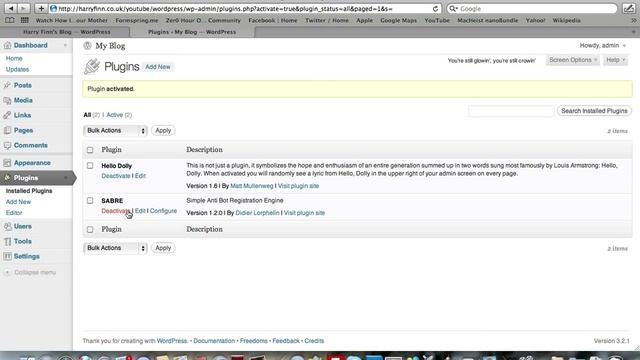Click the Pages sidebar icon

click(x=7, y=130)
